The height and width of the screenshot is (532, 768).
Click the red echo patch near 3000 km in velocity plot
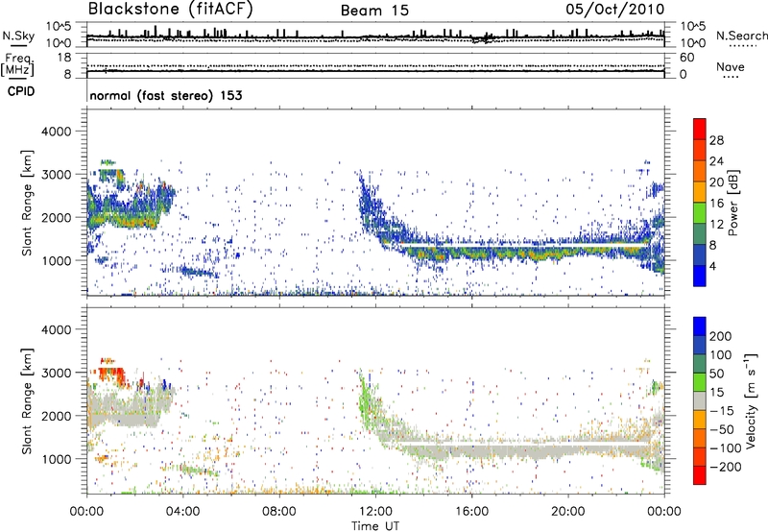[x=110, y=375]
